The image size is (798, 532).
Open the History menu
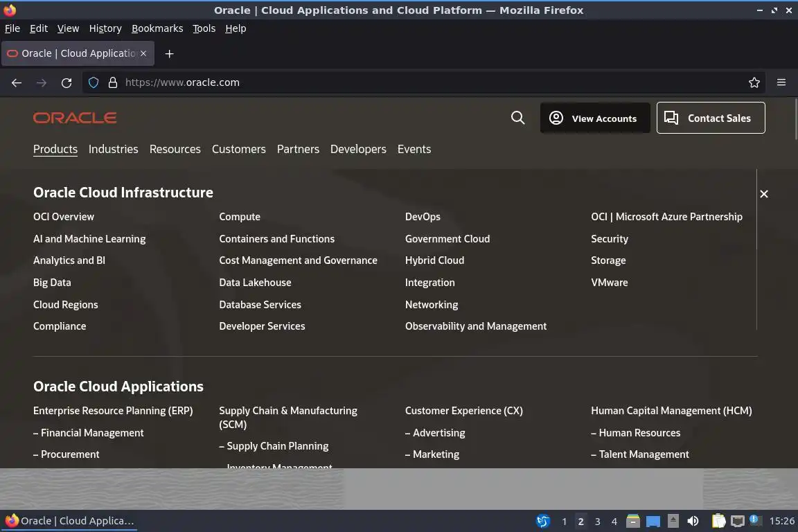105,28
